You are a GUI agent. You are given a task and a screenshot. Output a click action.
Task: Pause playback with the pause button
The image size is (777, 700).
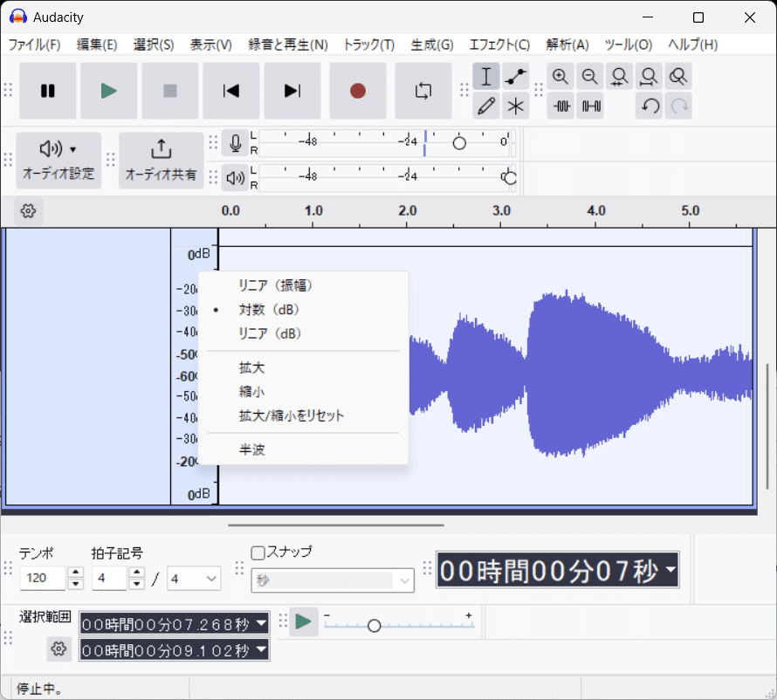pos(47,91)
